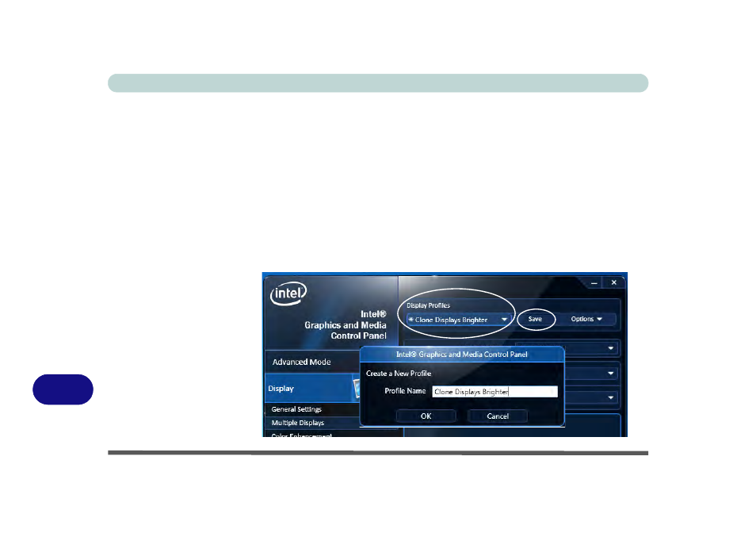Click the first chevron on the right panel
Screen dimensions: 756x533
pos(610,348)
